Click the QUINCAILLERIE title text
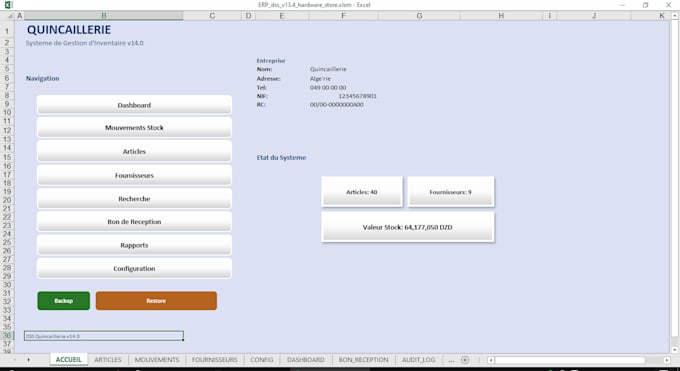This screenshot has width=680, height=371. 69,30
